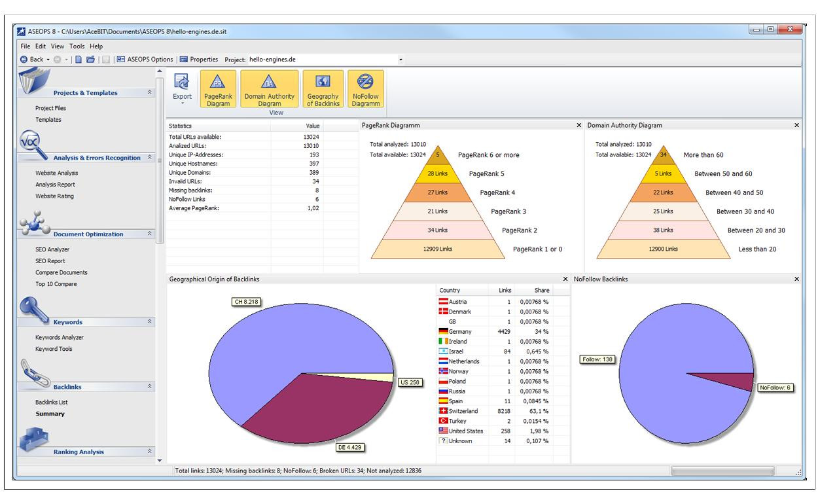Open the View menu

[x=58, y=46]
